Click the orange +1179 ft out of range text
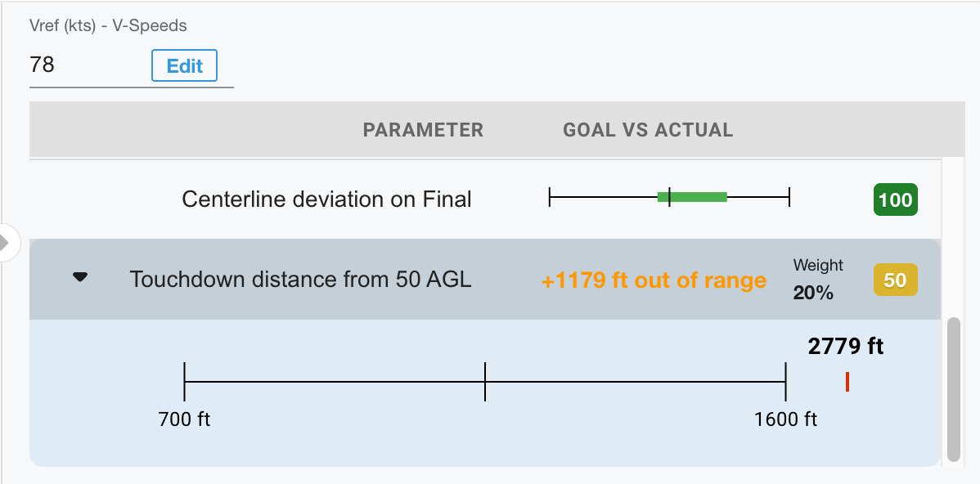This screenshot has height=484, width=980. pos(654,280)
